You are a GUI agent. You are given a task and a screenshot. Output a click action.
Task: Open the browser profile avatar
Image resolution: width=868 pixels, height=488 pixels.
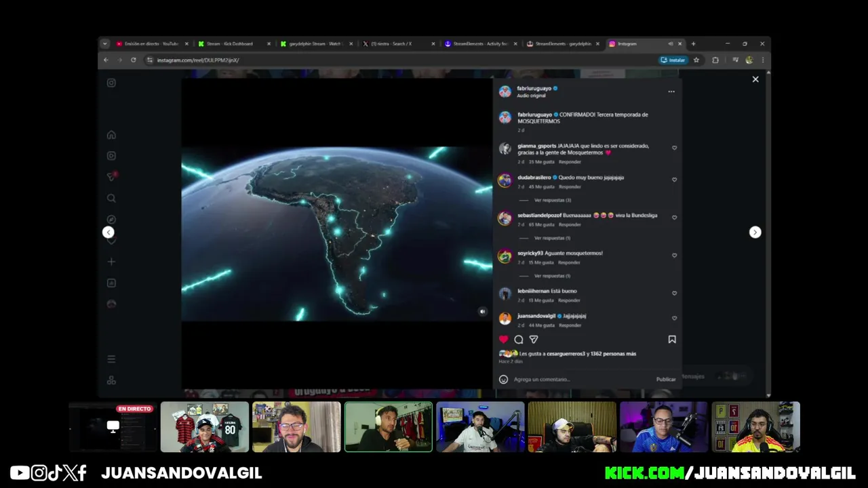(749, 60)
